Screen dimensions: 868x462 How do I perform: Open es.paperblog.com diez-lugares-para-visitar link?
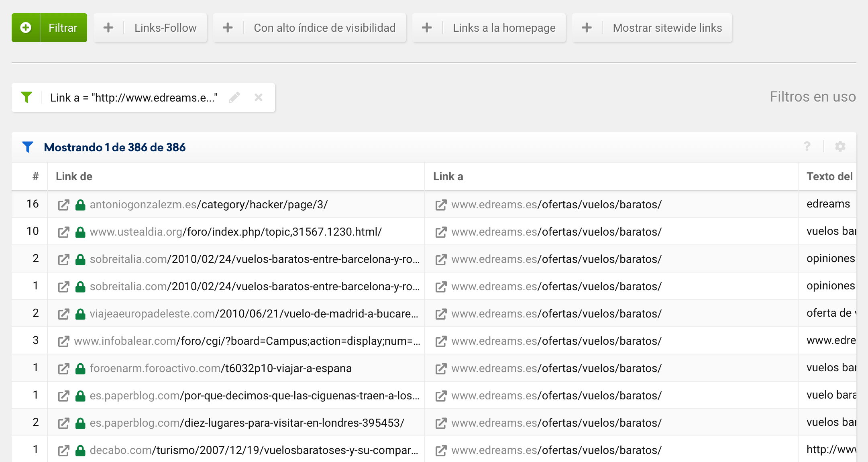(x=247, y=423)
